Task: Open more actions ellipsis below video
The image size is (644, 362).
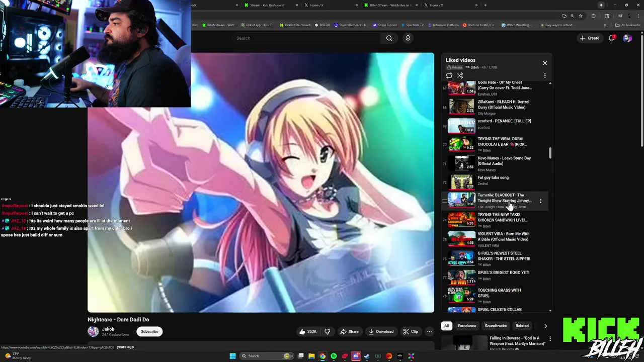Action: point(429,331)
